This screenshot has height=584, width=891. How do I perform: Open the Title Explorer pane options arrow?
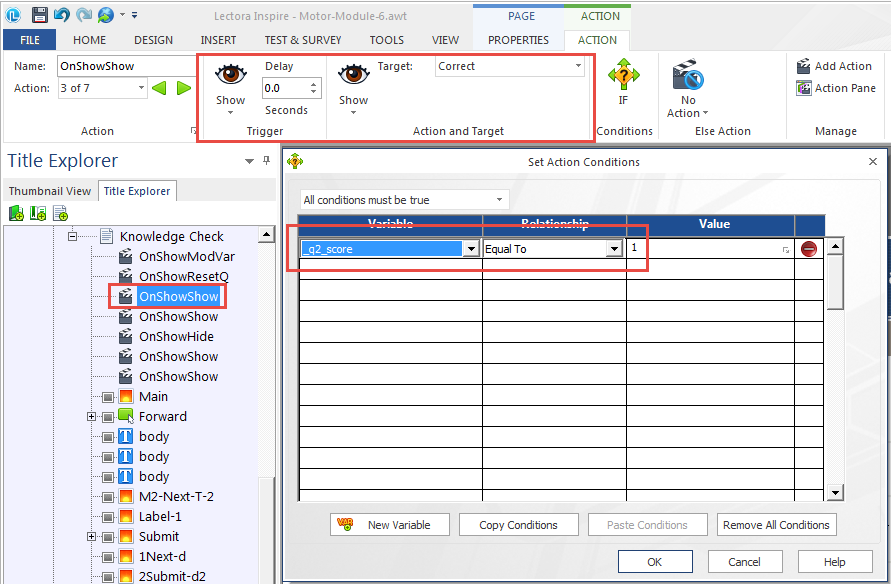pos(249,161)
